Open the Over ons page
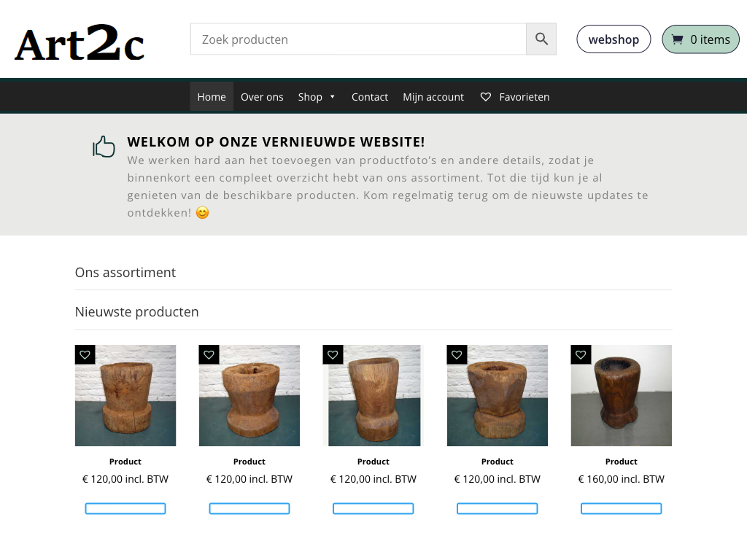 coord(262,97)
